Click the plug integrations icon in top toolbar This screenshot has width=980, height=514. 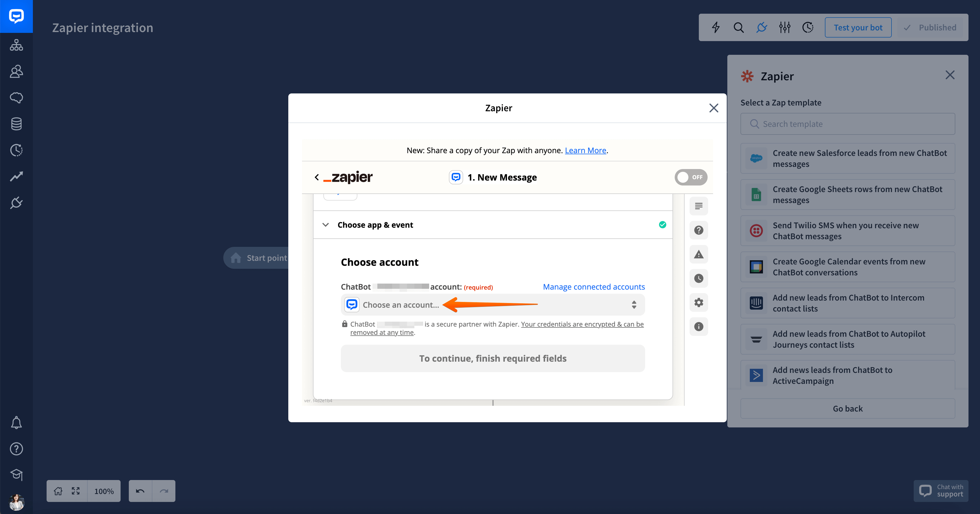tap(762, 27)
